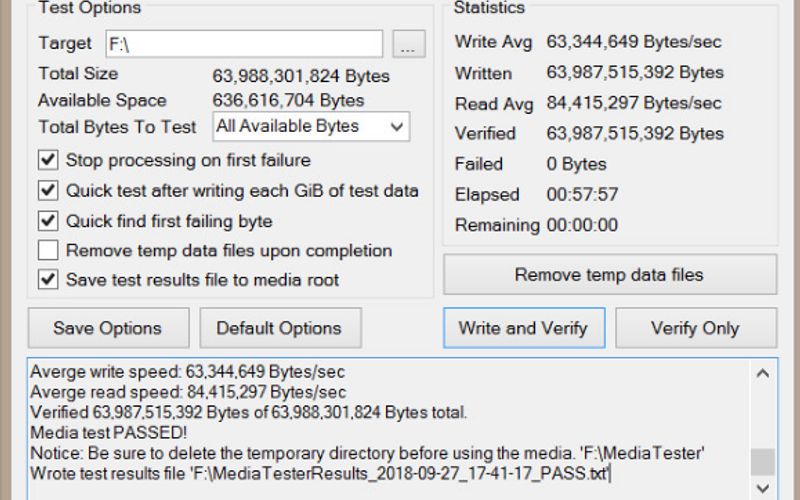Image resolution: width=800 pixels, height=500 pixels.
Task: Disable Quick test after writing each GiB
Action: pos(48,190)
